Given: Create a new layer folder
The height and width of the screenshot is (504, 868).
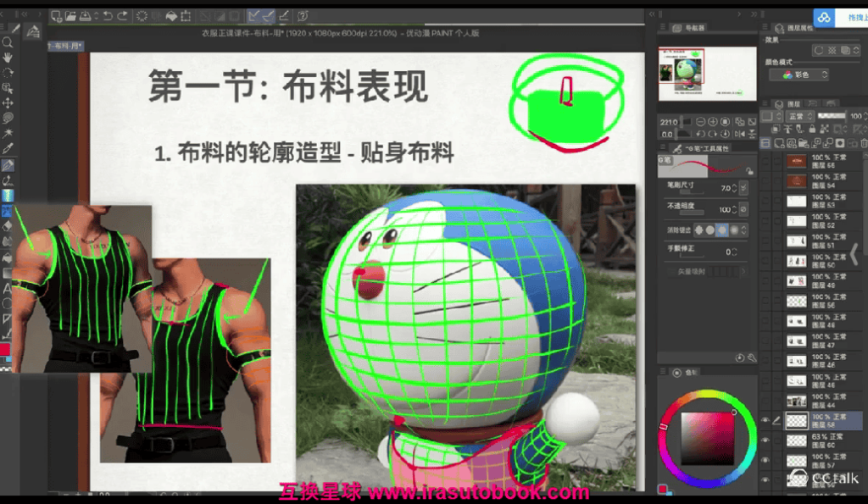Looking at the screenshot, I should 804,143.
